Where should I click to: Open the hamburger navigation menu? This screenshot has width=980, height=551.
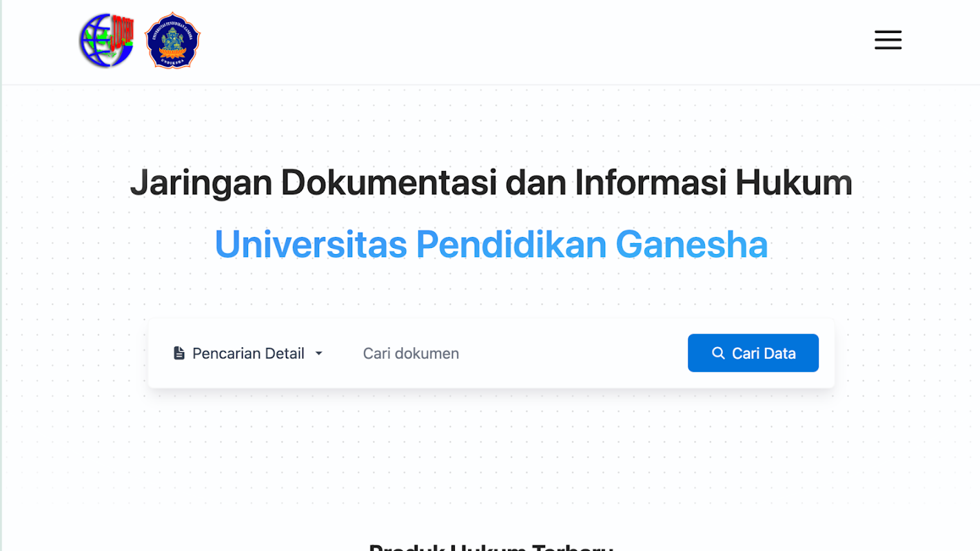[888, 40]
